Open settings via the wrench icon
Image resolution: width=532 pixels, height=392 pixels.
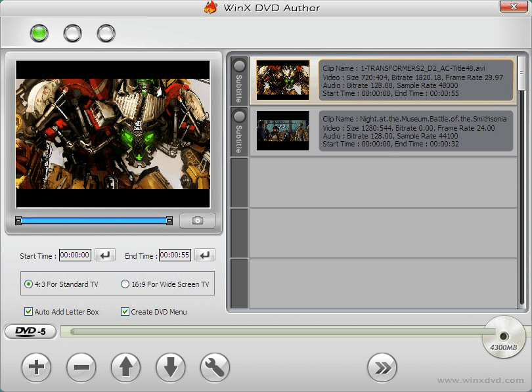pos(215,368)
